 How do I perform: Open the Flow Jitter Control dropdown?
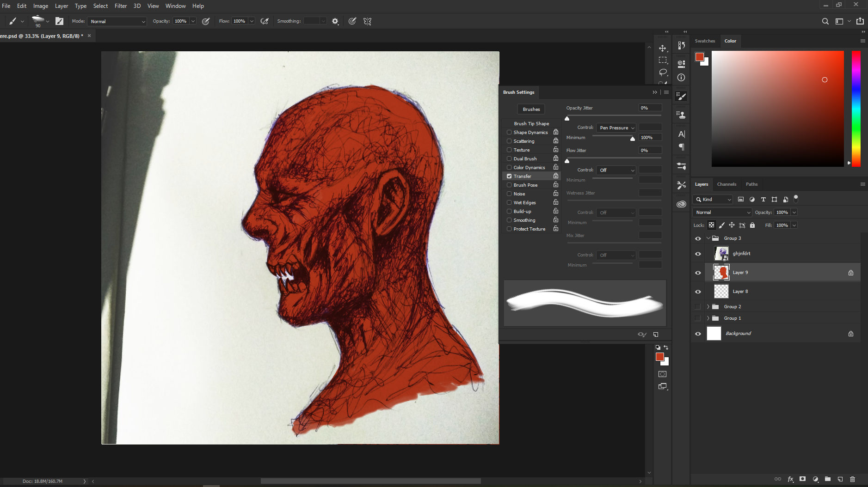coord(616,170)
